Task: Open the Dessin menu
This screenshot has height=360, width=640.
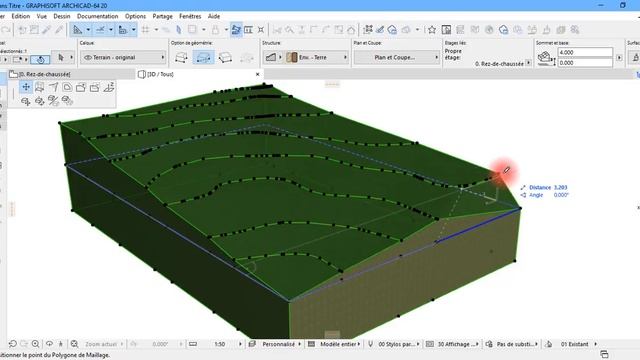Action: click(62, 16)
